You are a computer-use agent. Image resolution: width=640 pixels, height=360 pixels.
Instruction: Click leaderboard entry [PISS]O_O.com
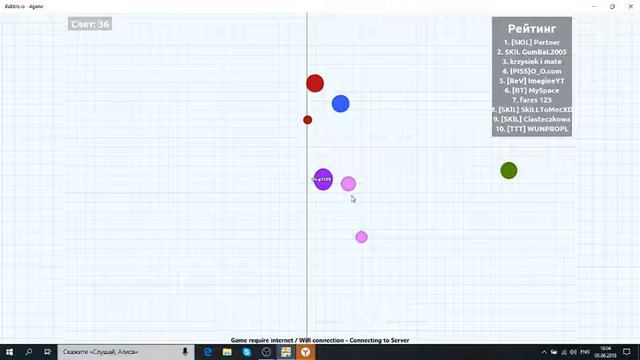tap(532, 71)
